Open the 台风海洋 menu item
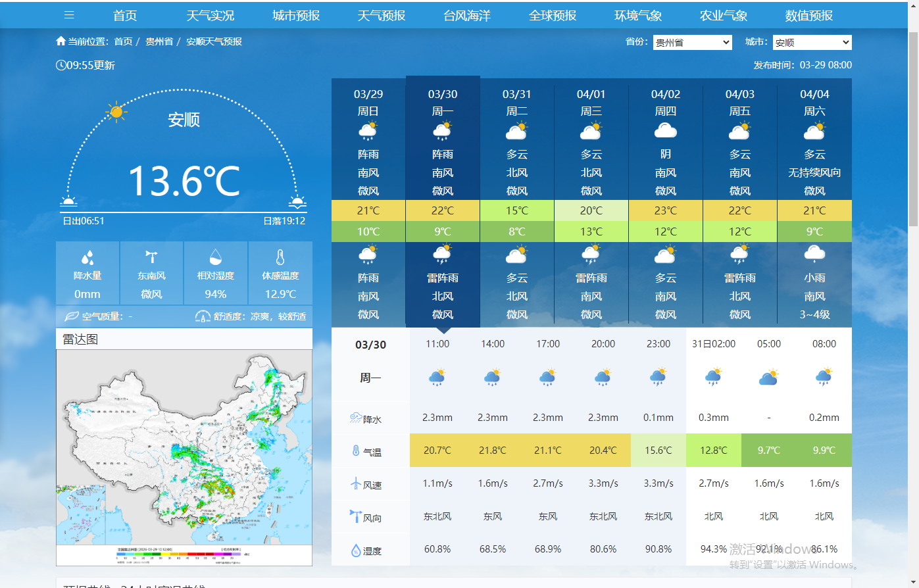Viewport: 919px width, 588px height. pyautogui.click(x=467, y=15)
